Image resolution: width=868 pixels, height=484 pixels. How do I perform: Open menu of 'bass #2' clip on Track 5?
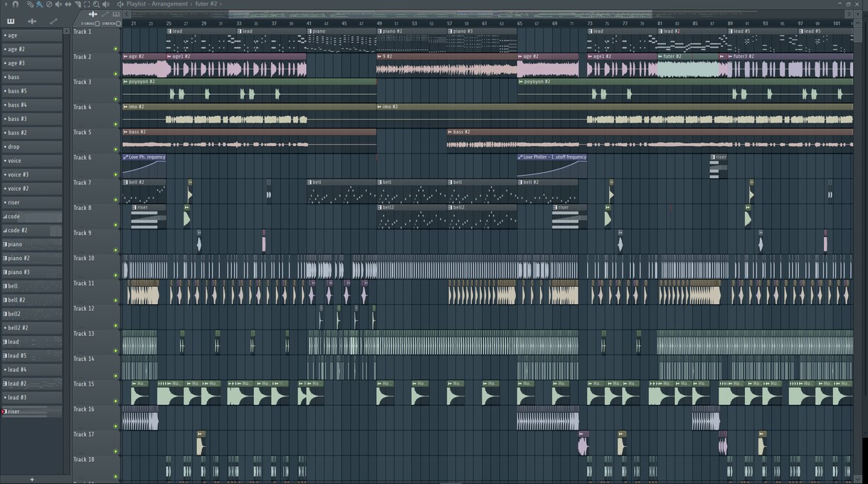click(126, 132)
